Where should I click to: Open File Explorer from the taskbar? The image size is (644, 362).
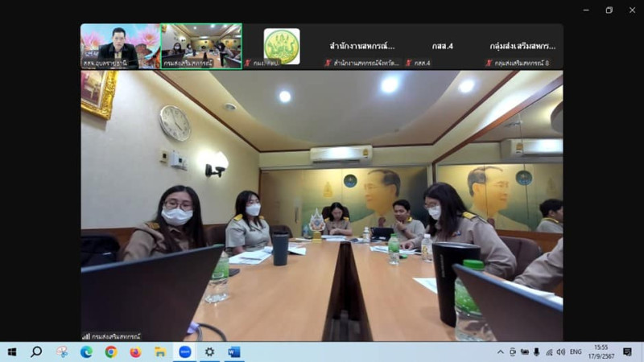click(x=159, y=352)
